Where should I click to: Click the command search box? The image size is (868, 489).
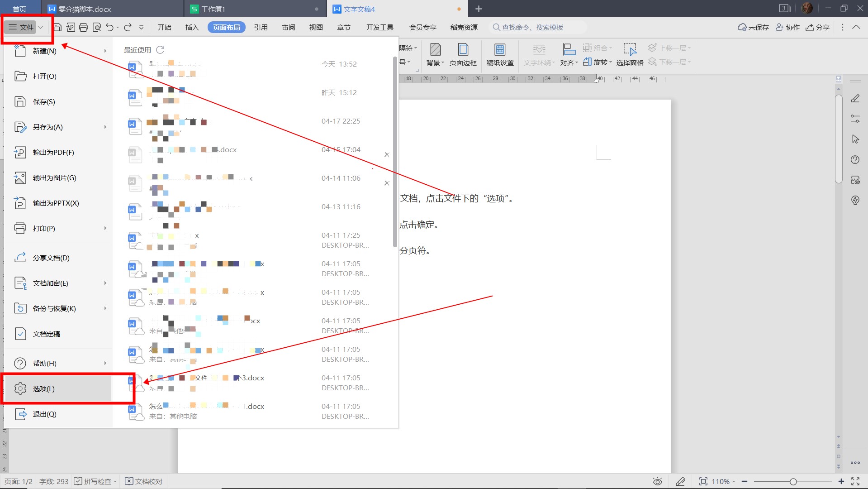[538, 28]
